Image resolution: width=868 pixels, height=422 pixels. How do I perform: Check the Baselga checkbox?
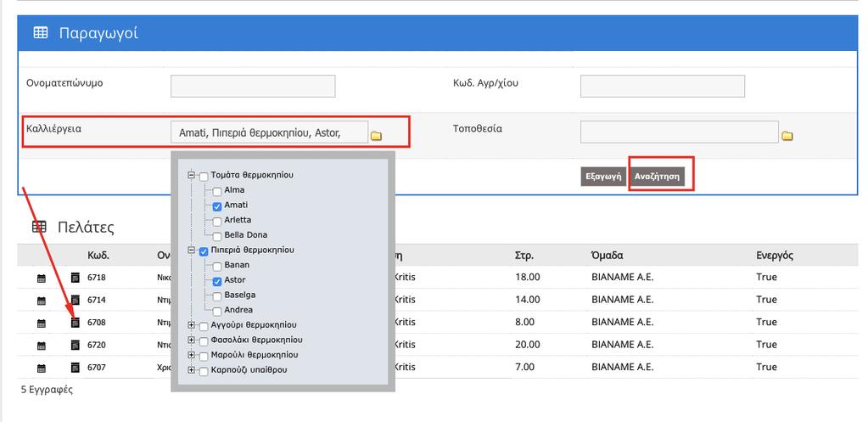217,297
